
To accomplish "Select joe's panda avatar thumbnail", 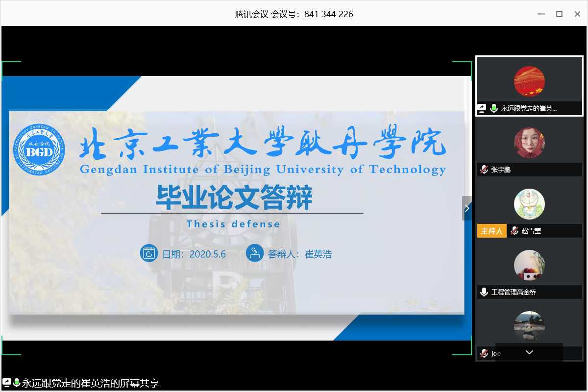I will click(x=529, y=326).
